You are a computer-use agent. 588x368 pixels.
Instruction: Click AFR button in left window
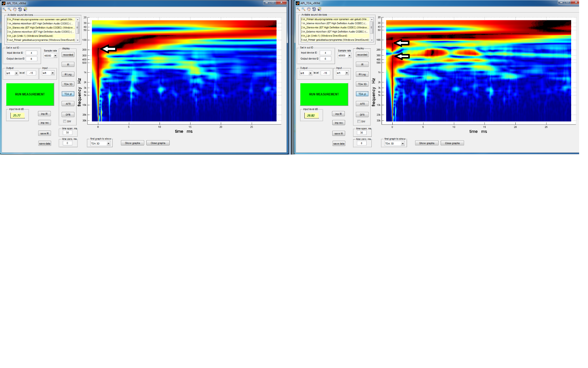(68, 104)
